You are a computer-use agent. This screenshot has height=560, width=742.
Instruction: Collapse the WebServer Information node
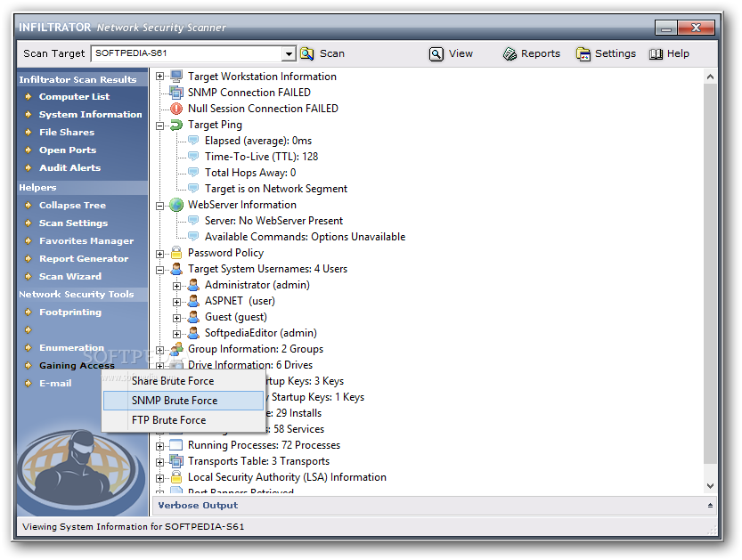(x=160, y=206)
